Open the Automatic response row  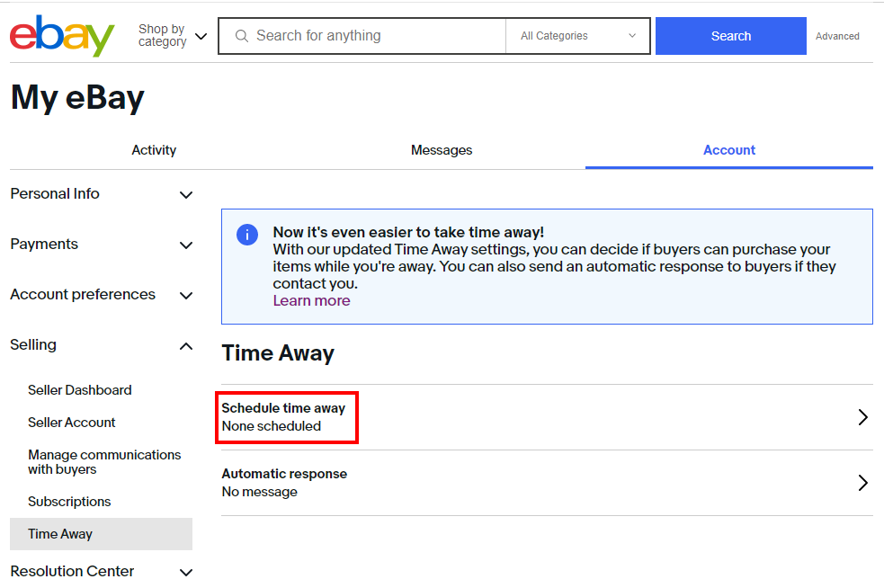coord(547,483)
